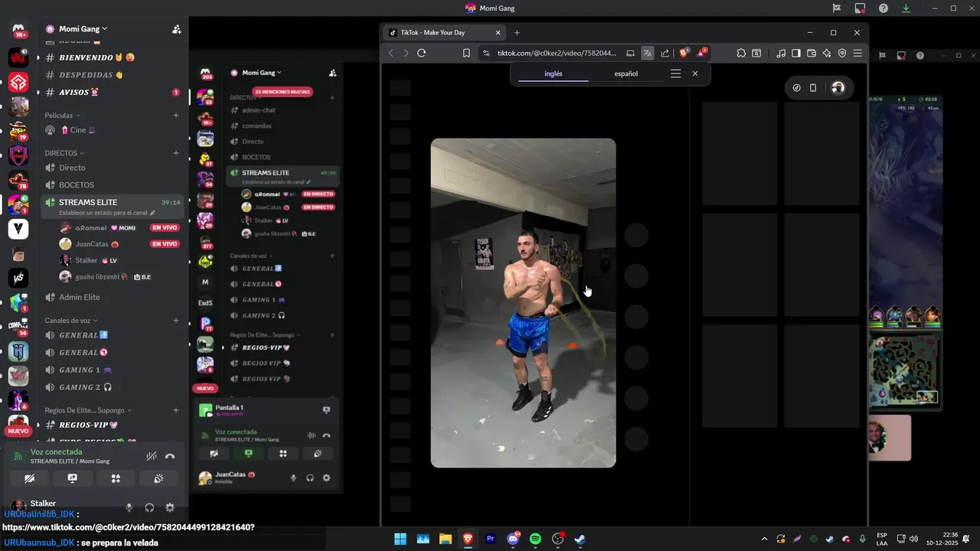Screen dimensions: 980x551
Task: Add channel to Películas category
Action: [x=176, y=116]
